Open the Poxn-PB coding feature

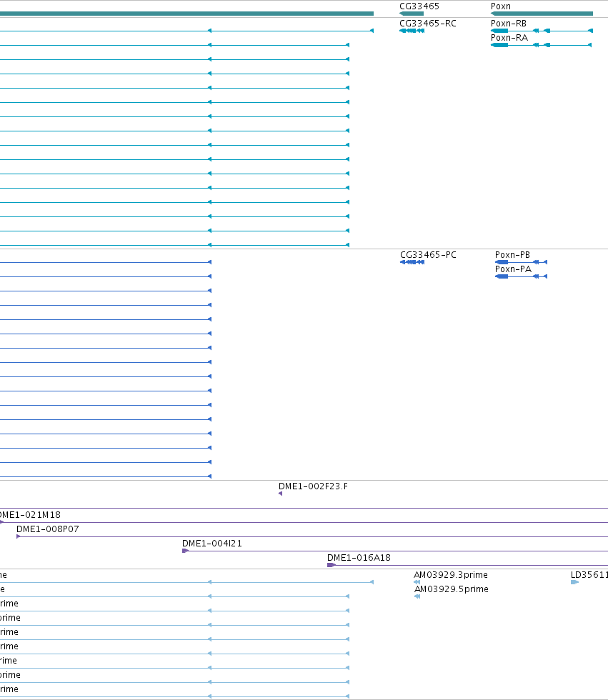(x=521, y=263)
